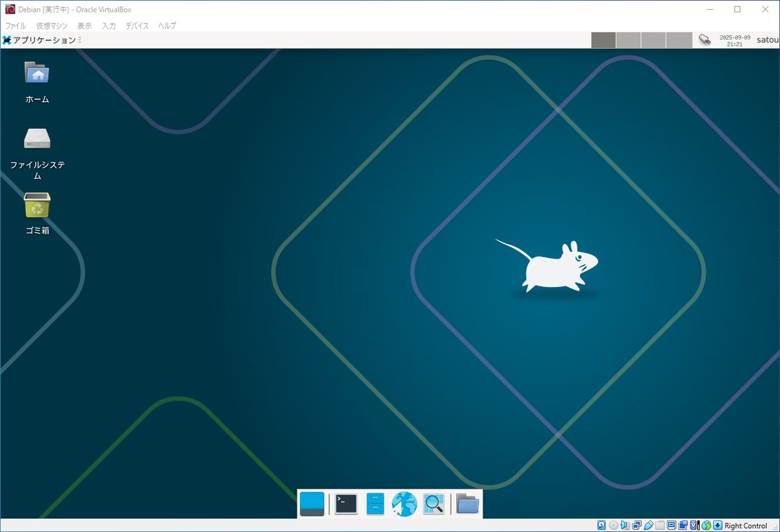Click the virtual display status icon
The width and height of the screenshot is (780, 532).
point(671,526)
